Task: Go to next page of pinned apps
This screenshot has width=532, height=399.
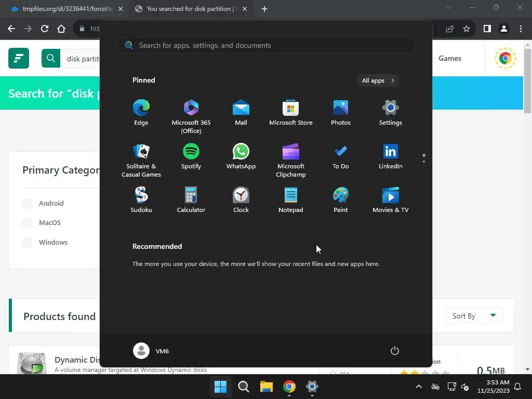Action: pyautogui.click(x=424, y=161)
